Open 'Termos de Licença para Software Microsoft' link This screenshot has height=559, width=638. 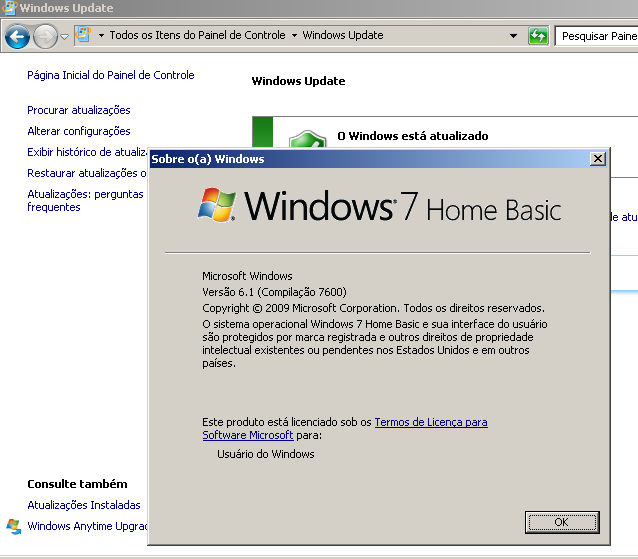point(430,422)
